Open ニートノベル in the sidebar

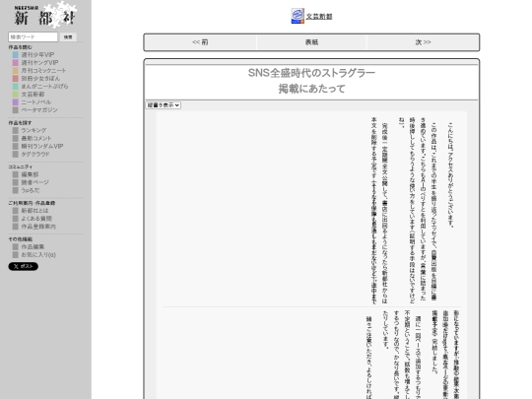(36, 101)
